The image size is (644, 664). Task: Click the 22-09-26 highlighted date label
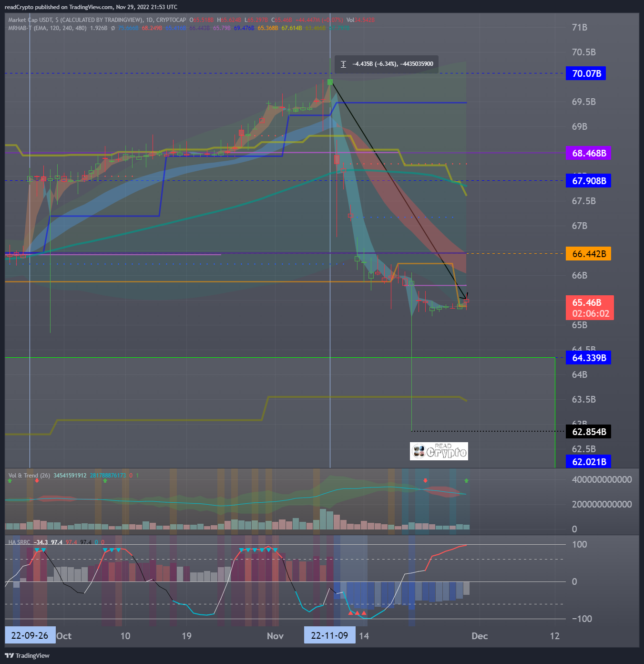pos(30,635)
